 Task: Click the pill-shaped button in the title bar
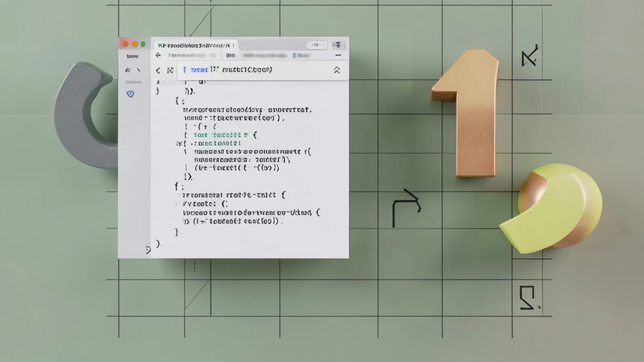pos(316,45)
